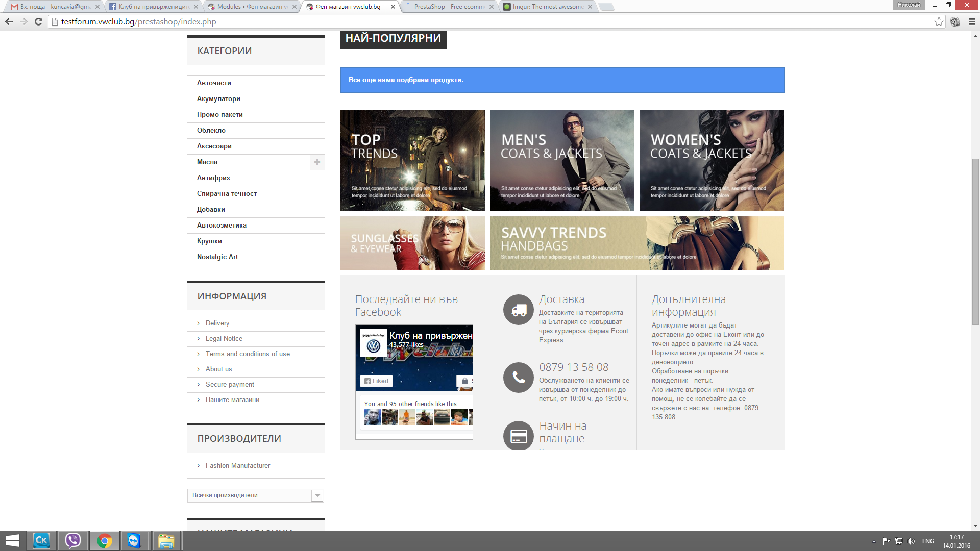980x551 pixels.
Task: Expand the Масла category plus icon
Action: [x=317, y=162]
